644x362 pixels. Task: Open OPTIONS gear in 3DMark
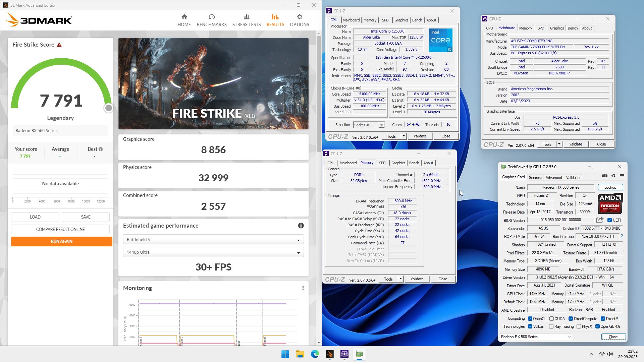(x=300, y=20)
